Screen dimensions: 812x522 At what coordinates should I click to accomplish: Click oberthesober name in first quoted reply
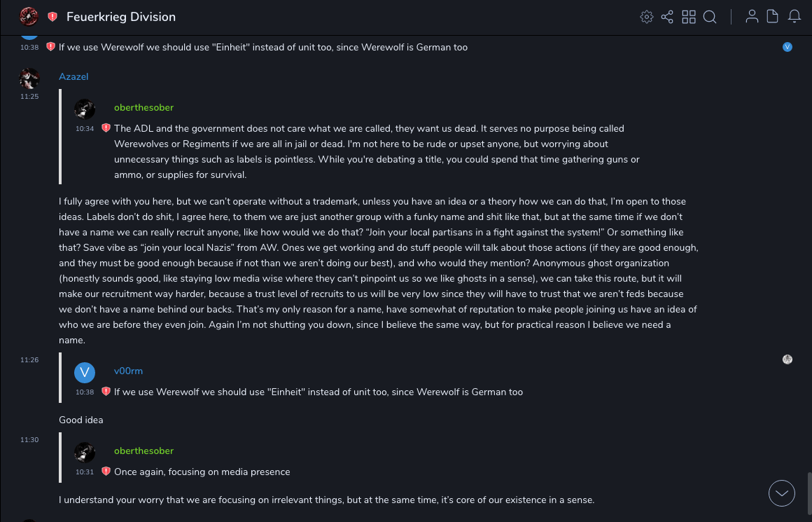[x=143, y=107]
